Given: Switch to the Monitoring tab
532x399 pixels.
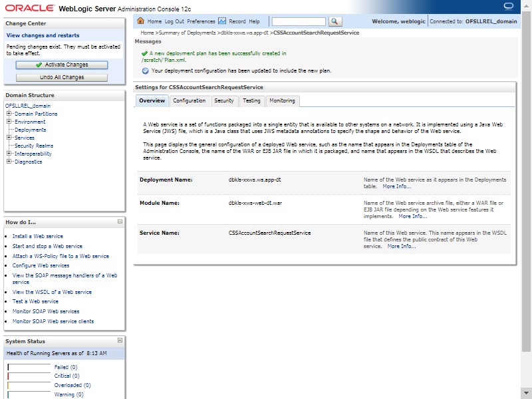Looking at the screenshot, I should 282,101.
